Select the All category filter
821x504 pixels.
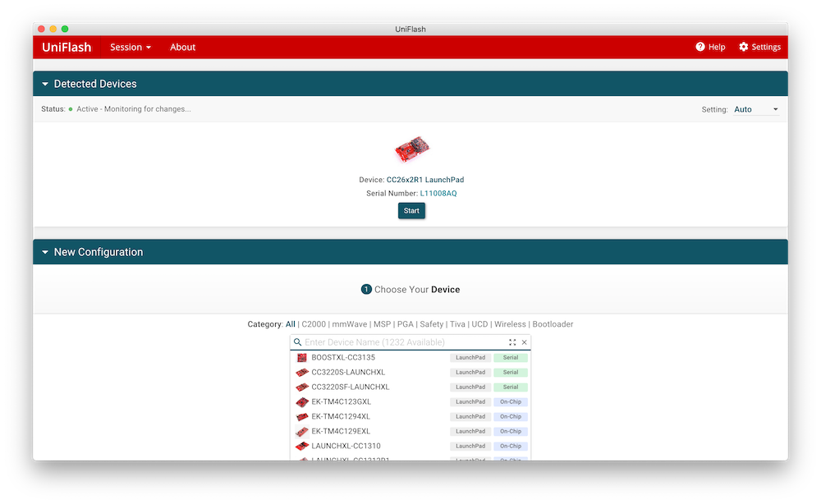290,324
